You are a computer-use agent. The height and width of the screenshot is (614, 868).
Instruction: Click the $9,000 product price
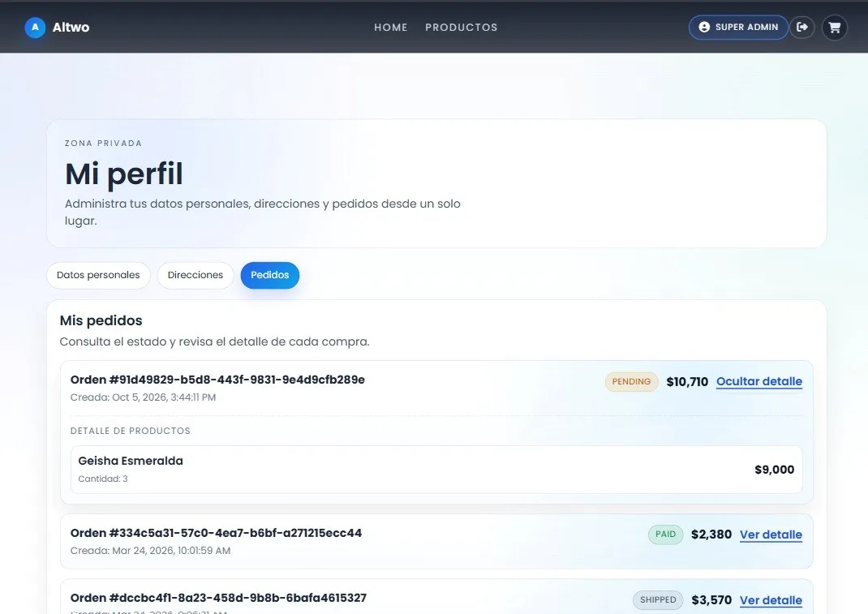tap(774, 470)
